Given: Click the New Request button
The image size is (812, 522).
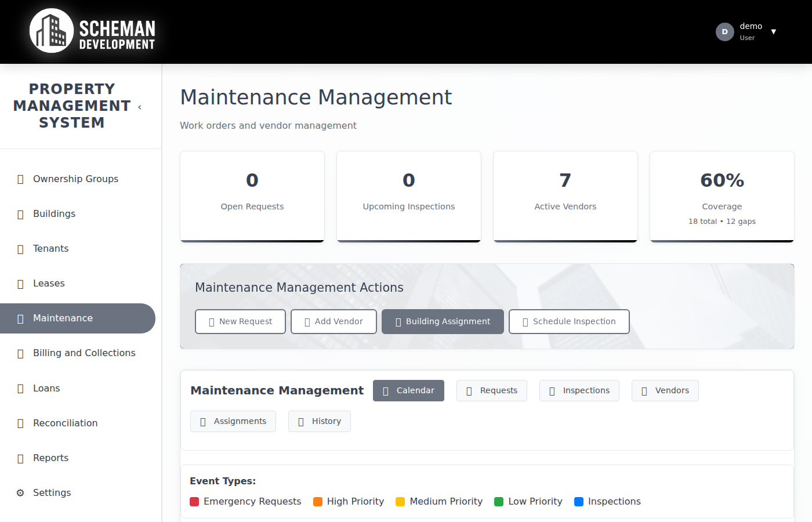Looking at the screenshot, I should click(240, 321).
